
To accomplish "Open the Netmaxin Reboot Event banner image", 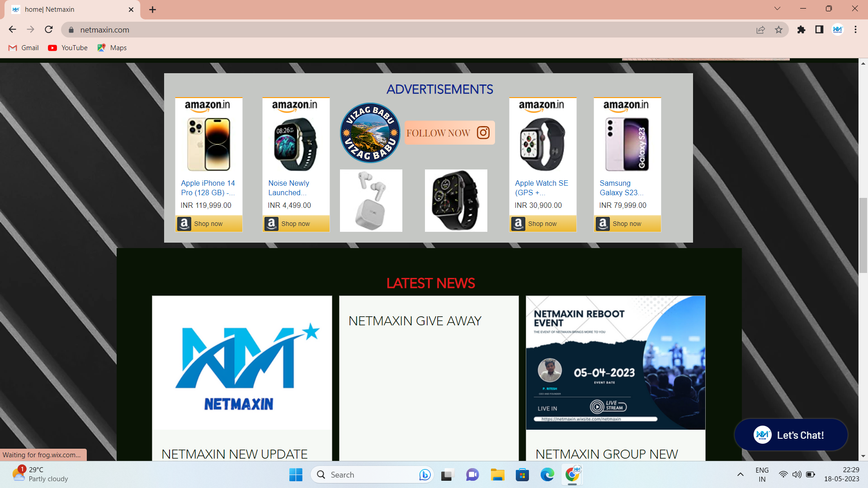I will (x=615, y=363).
